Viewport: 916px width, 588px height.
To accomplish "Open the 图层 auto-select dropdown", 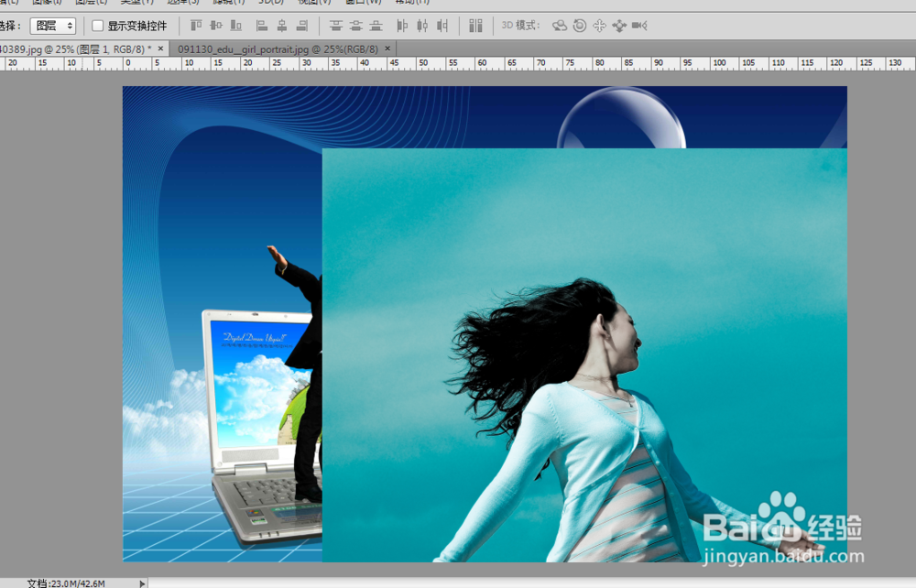I will (52, 26).
